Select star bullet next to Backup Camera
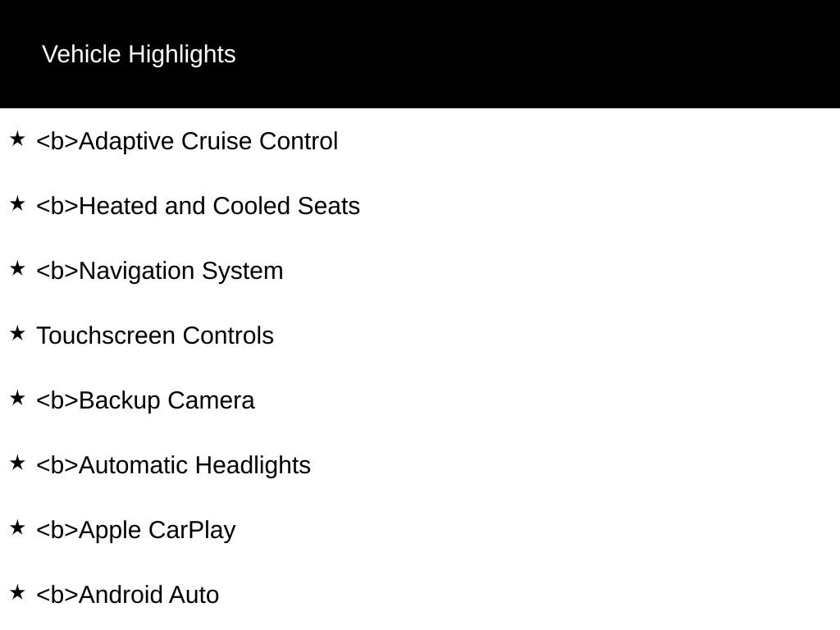The width and height of the screenshot is (840, 630). point(17,398)
